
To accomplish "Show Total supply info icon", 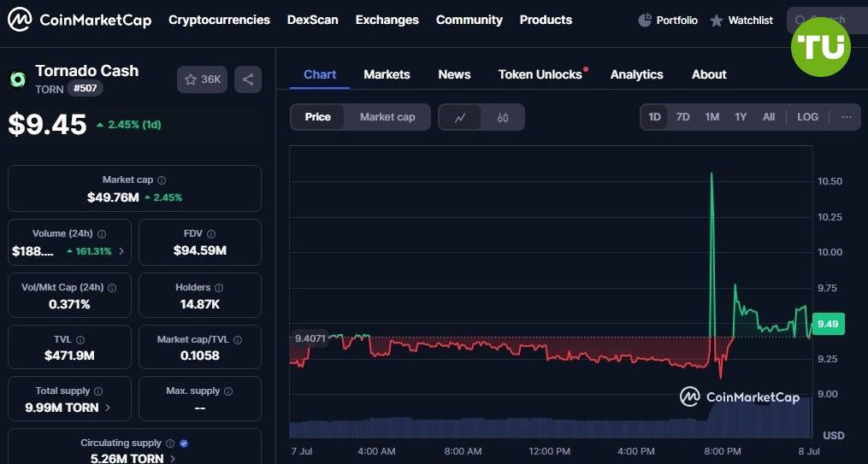I will coord(98,391).
